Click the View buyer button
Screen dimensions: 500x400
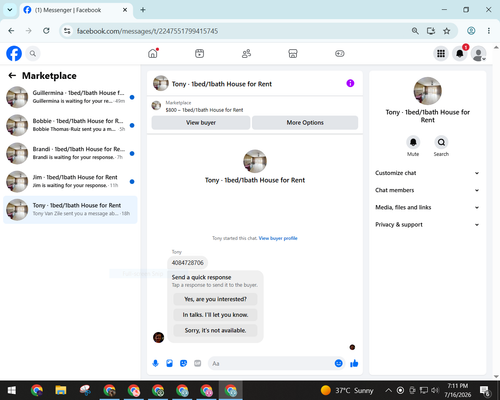point(201,123)
